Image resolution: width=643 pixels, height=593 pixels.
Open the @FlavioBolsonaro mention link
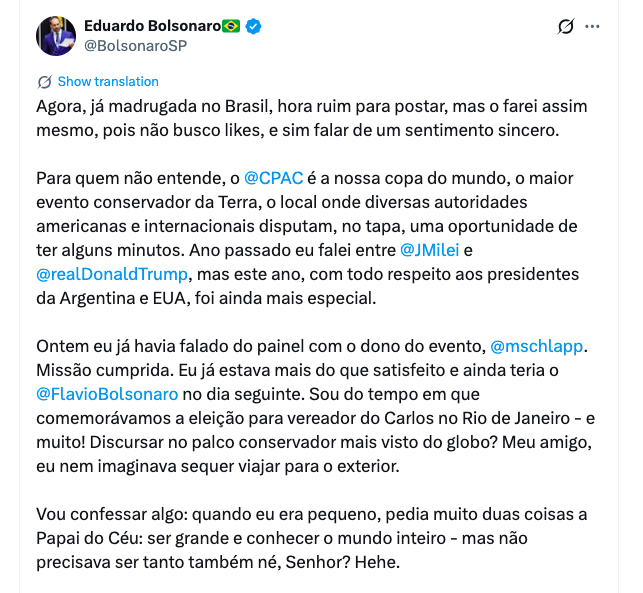[107, 394]
